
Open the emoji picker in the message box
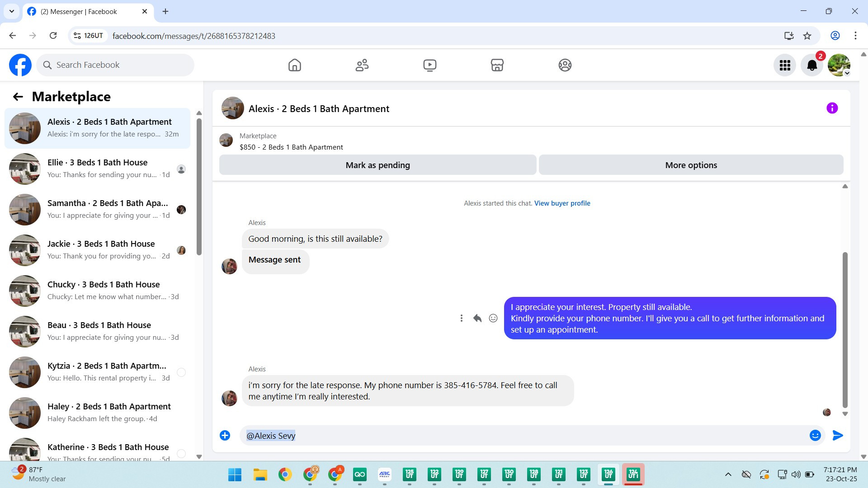pyautogui.click(x=815, y=435)
